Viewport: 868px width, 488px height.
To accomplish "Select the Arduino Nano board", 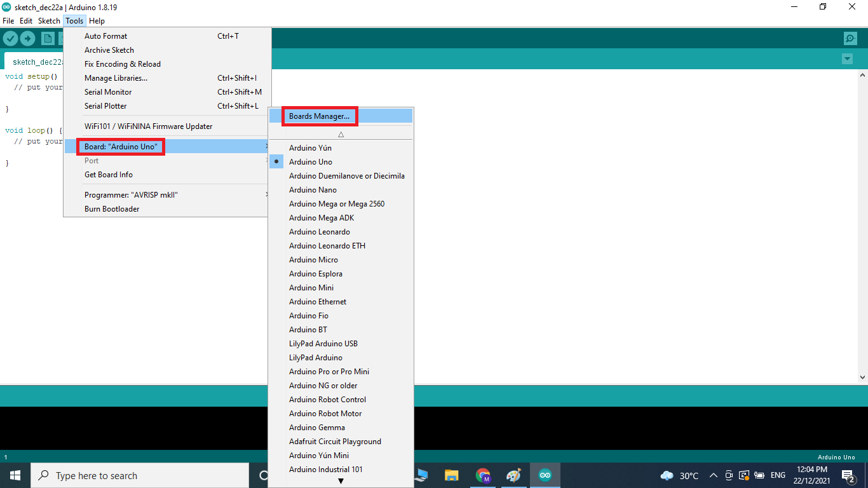I will 314,189.
